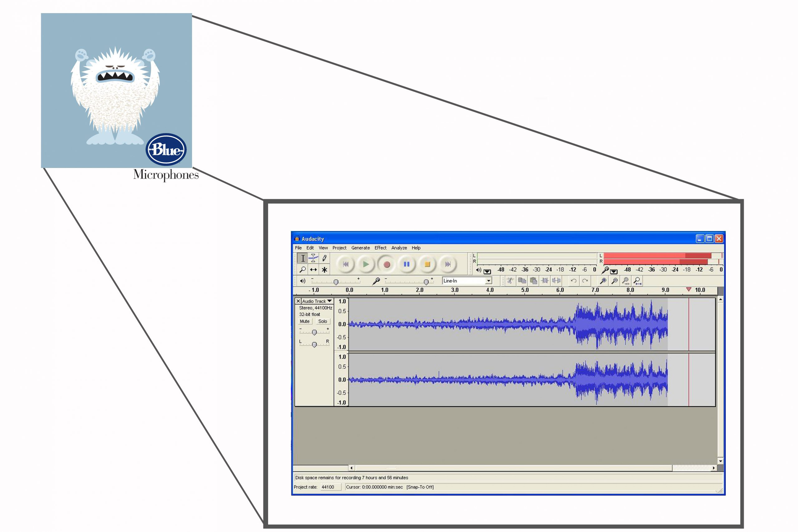Click the output meter speaker icon

(478, 270)
